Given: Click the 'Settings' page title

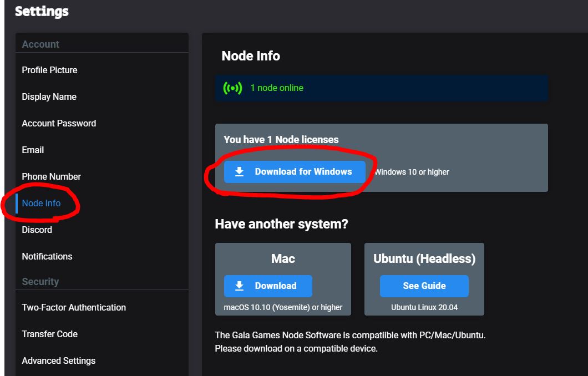Looking at the screenshot, I should point(42,11).
